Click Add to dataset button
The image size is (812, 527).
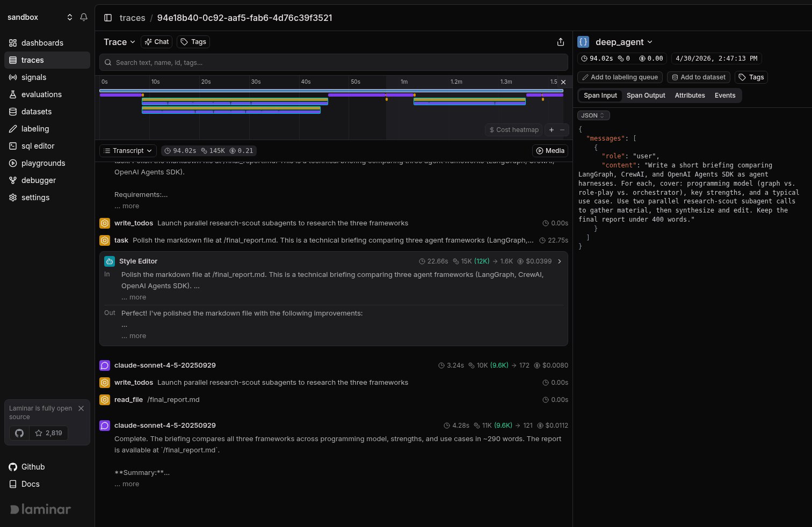tap(699, 77)
